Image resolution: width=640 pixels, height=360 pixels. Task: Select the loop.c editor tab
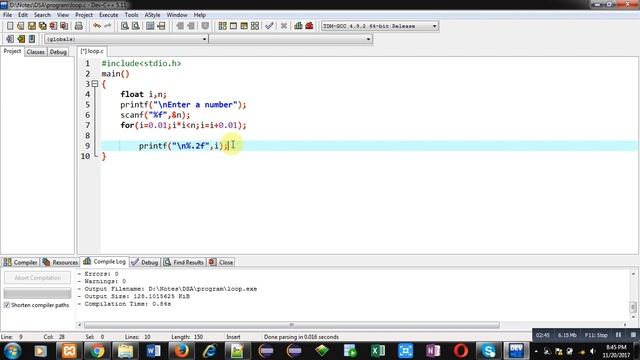(92, 51)
